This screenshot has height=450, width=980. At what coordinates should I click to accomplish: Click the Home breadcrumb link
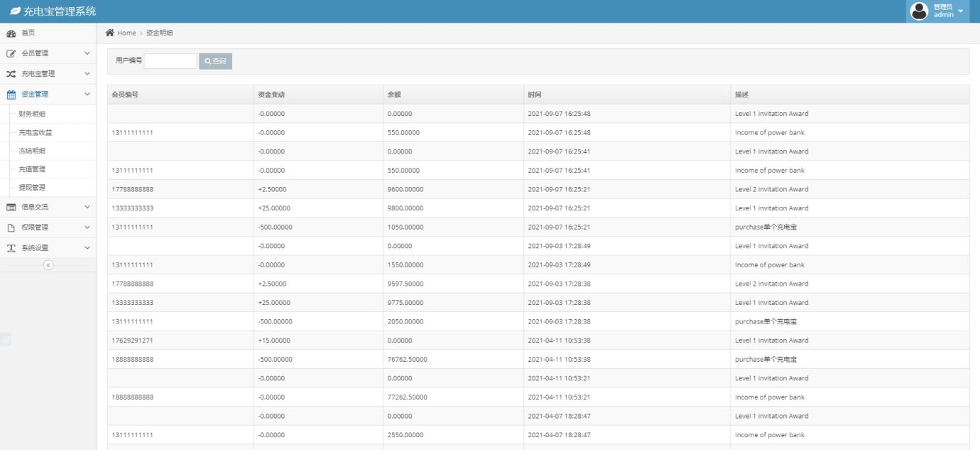(x=126, y=33)
